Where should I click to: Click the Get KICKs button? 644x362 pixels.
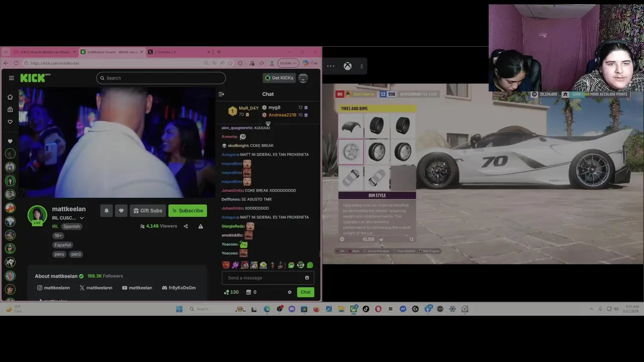click(279, 78)
